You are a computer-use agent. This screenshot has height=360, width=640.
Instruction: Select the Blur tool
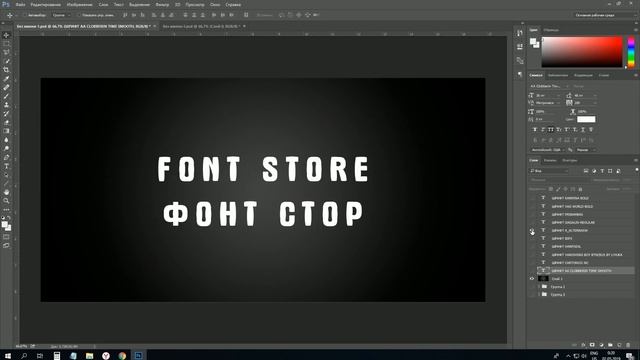click(6, 140)
